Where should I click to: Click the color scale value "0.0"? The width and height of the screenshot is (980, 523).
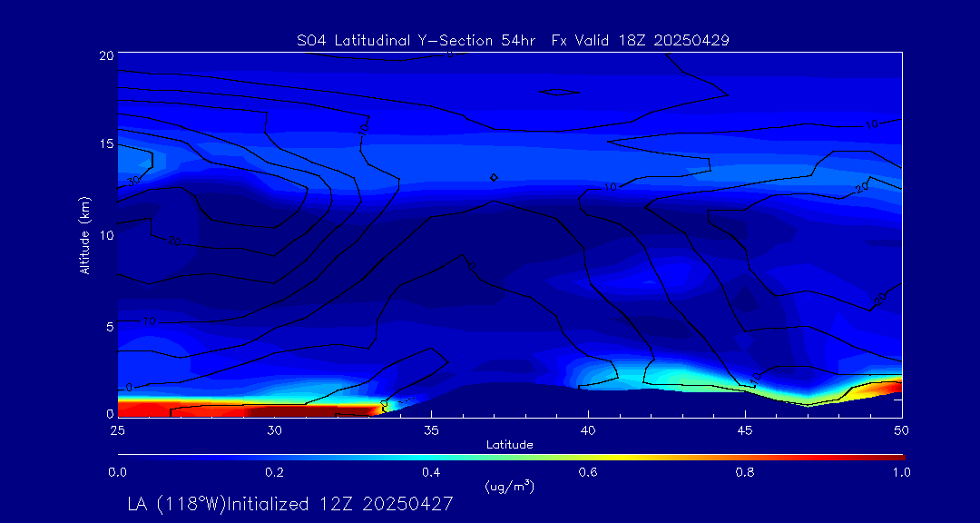click(x=117, y=472)
